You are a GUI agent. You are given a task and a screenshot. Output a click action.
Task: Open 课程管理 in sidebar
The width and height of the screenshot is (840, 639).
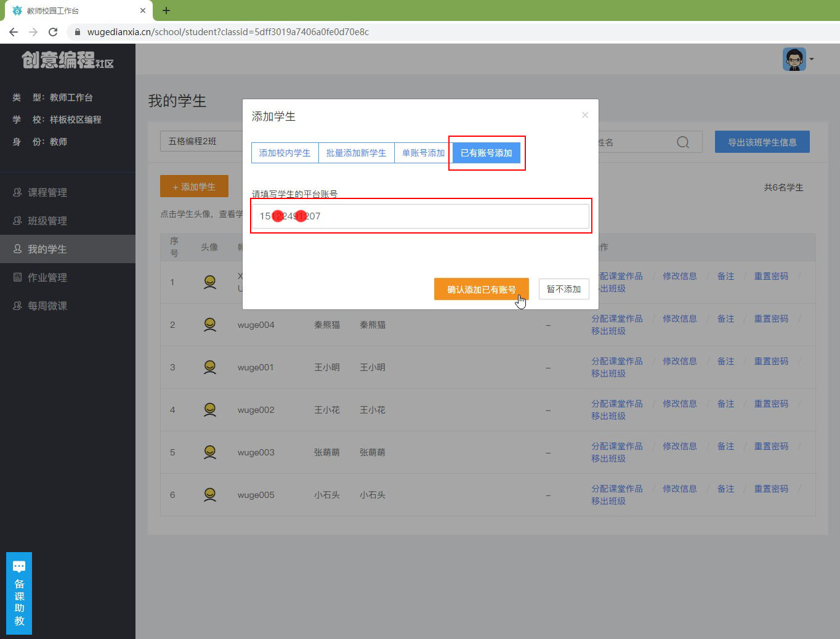click(47, 192)
